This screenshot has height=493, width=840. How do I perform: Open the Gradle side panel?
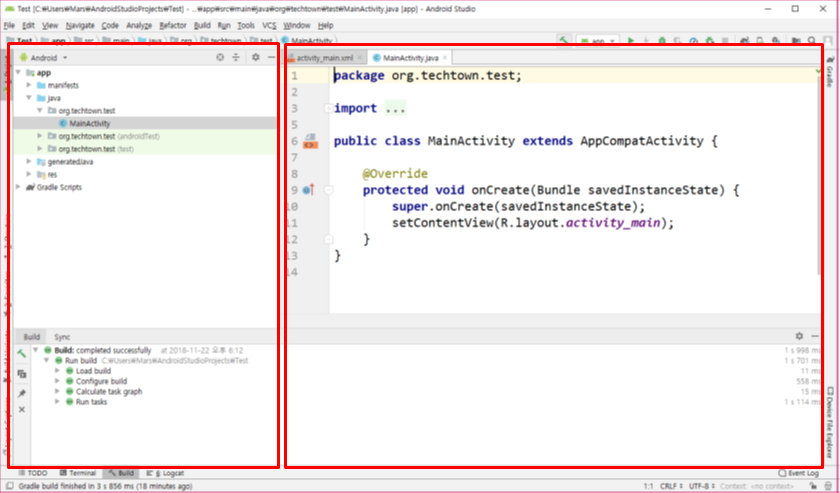830,74
